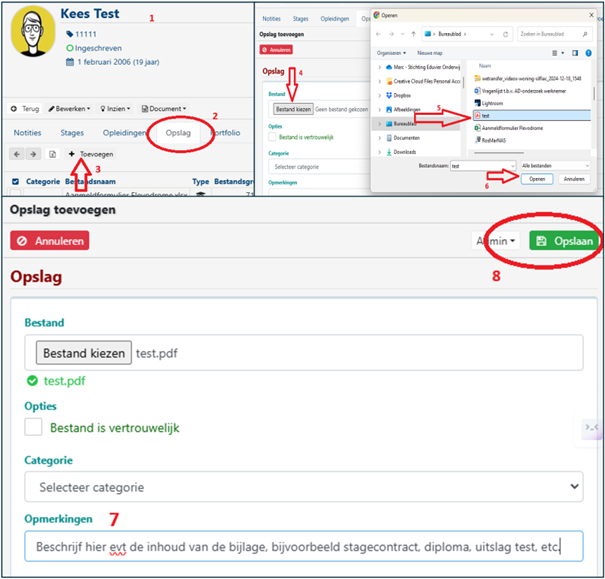This screenshot has height=579, width=605.
Task: Click the calendar icon beside 1 februari 2006
Action: pos(70,62)
